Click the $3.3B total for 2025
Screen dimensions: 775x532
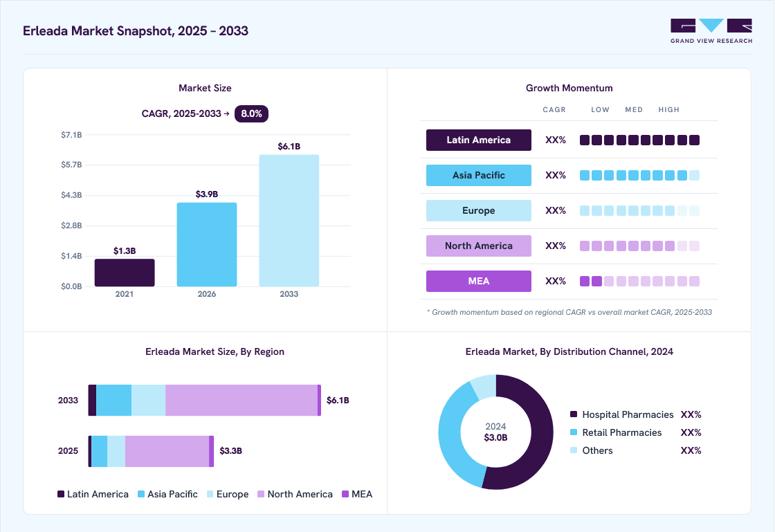(231, 451)
